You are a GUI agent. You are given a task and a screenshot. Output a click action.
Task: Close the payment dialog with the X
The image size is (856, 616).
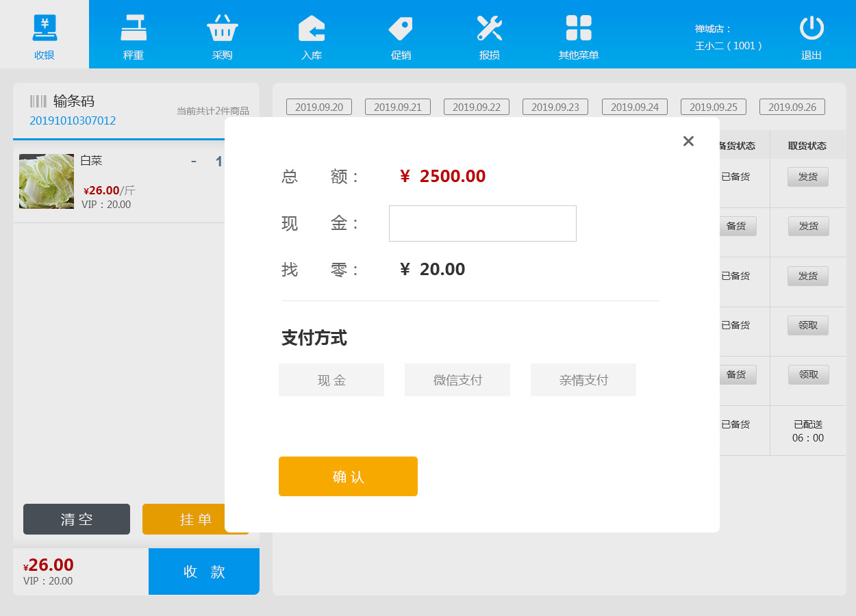tap(688, 141)
